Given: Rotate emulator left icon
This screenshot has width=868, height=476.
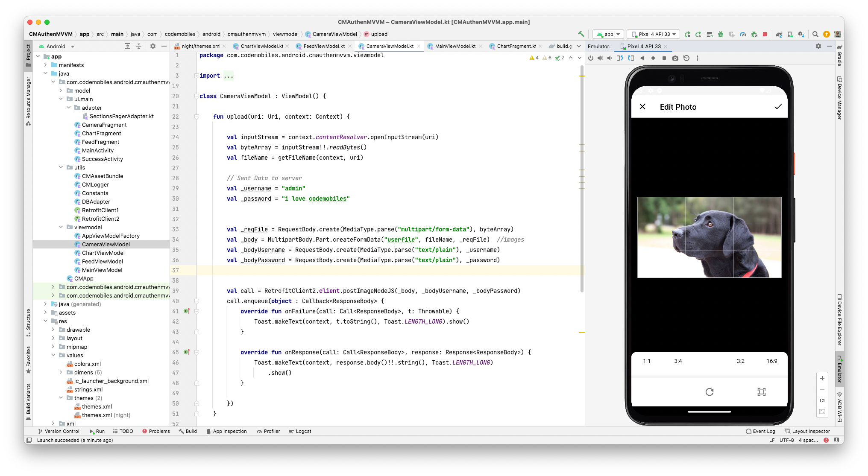Looking at the screenshot, I should coord(620,58).
